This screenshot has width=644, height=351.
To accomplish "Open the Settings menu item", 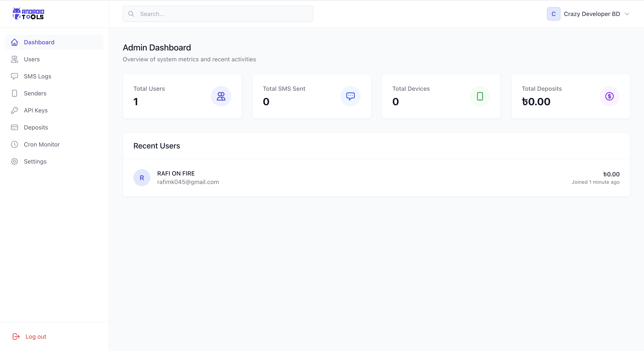I will click(54, 161).
